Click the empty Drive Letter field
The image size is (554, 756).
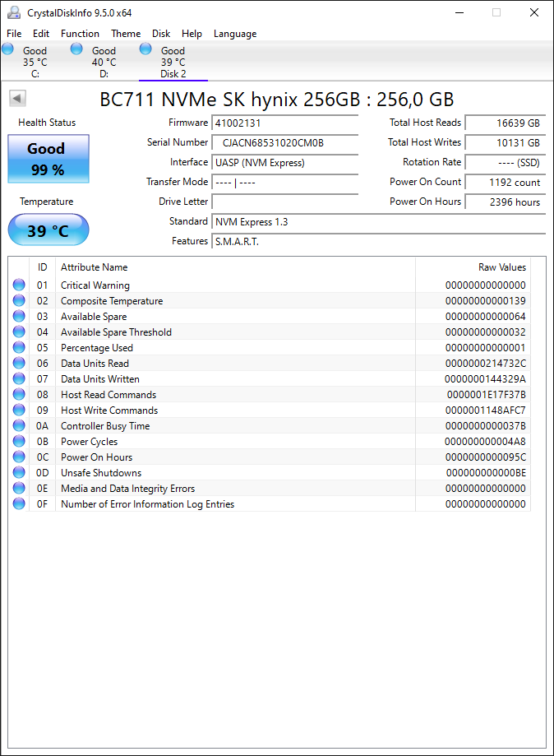285,202
